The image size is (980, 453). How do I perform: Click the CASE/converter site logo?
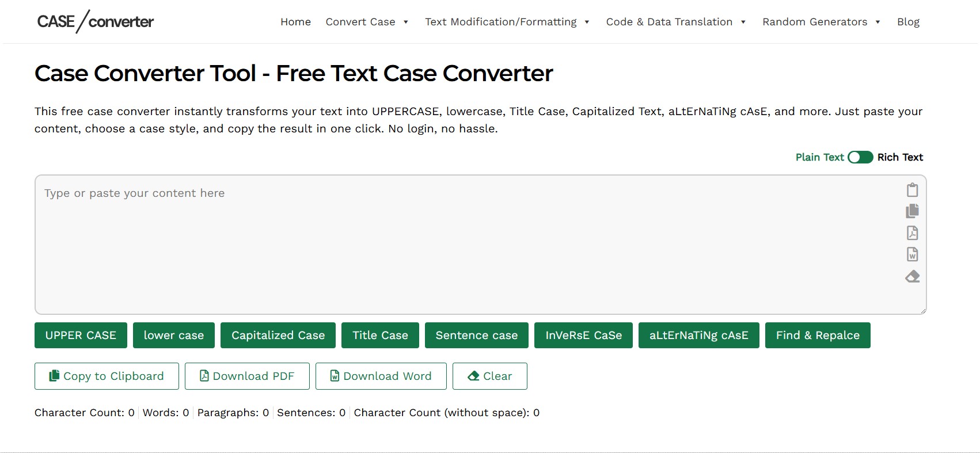click(x=96, y=22)
